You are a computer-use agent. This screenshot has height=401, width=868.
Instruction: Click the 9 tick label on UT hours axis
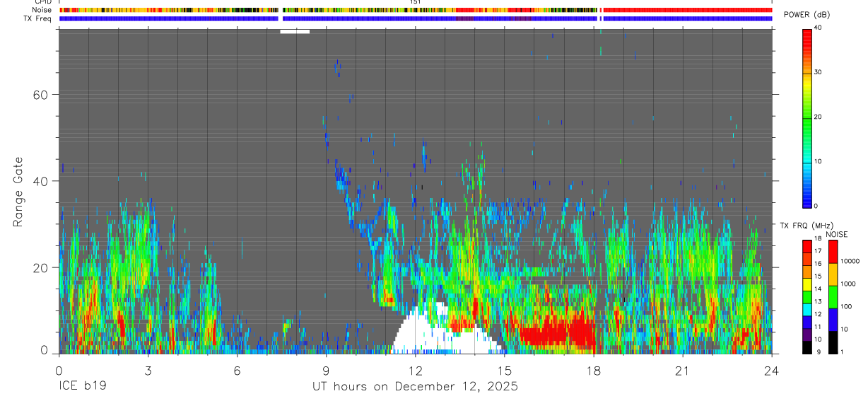[x=326, y=371]
